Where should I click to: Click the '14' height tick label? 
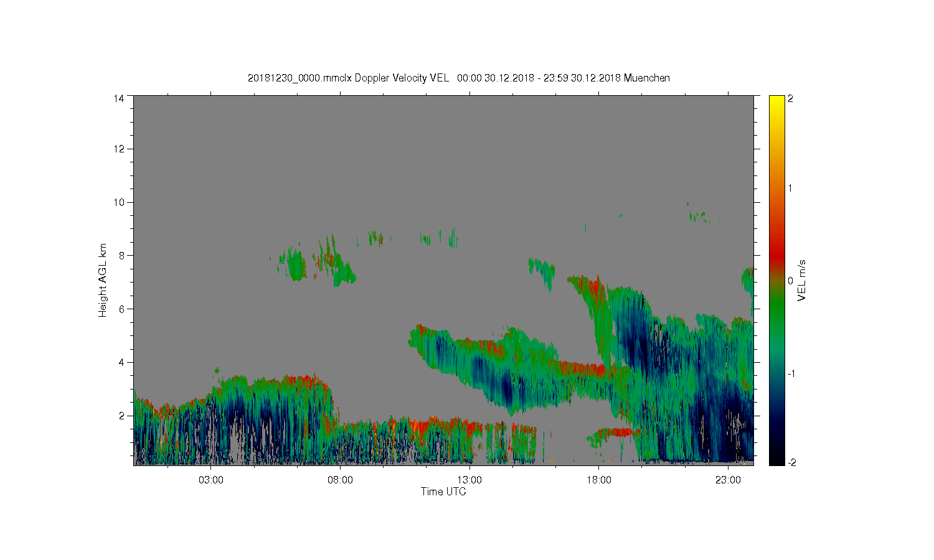(x=119, y=98)
